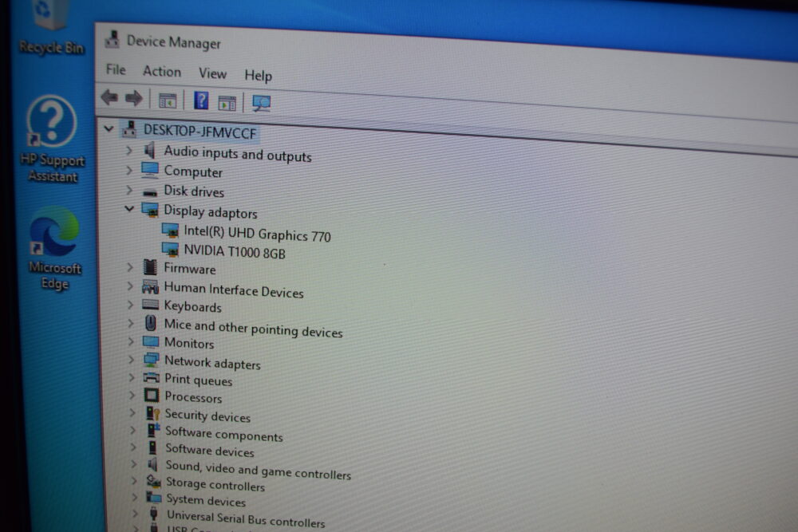Viewport: 798px width, 532px height.
Task: Select Universal Serial Bus controllers row
Action: coord(246,518)
